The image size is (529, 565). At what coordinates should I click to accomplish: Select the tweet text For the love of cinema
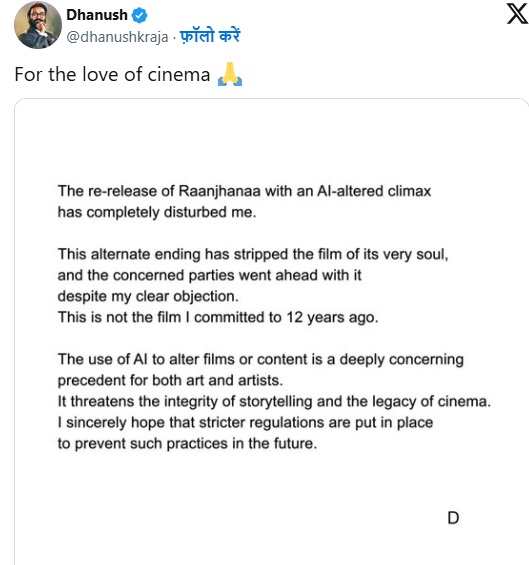coord(112,75)
